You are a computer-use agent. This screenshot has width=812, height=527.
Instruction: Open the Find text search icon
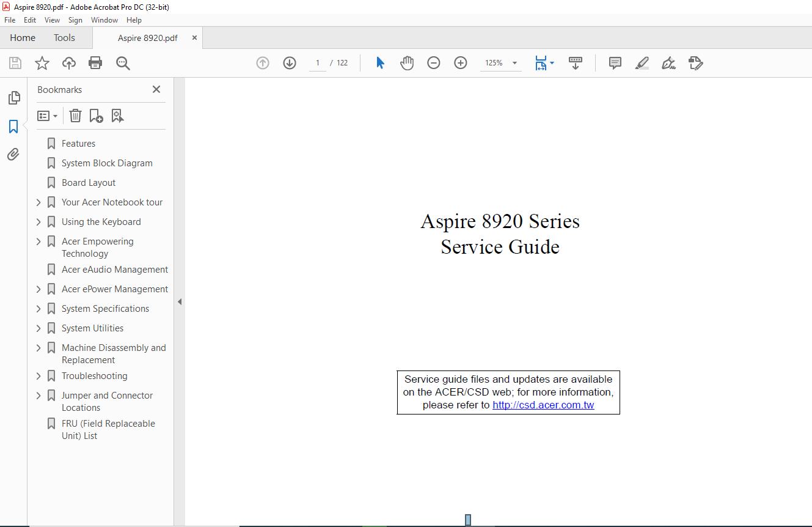coord(123,63)
